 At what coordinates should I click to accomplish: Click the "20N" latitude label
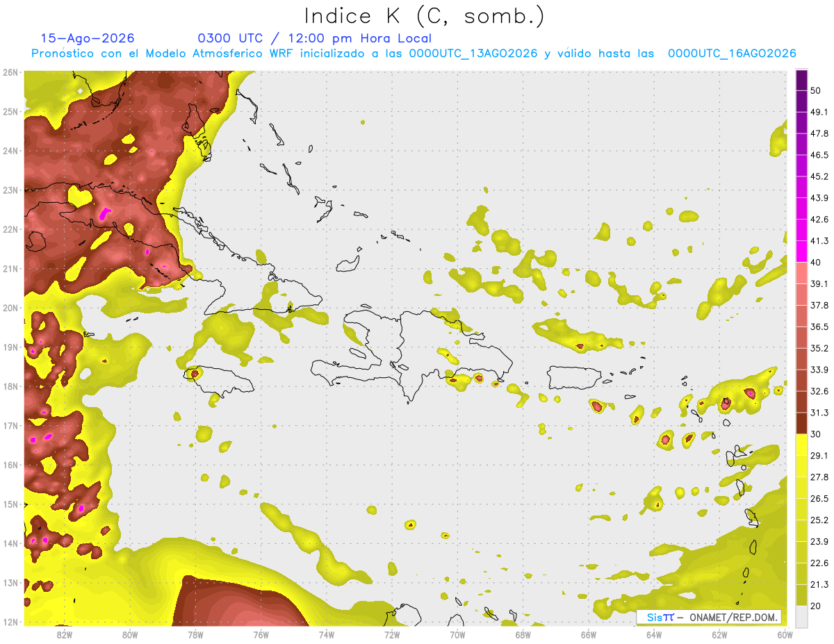[10, 308]
